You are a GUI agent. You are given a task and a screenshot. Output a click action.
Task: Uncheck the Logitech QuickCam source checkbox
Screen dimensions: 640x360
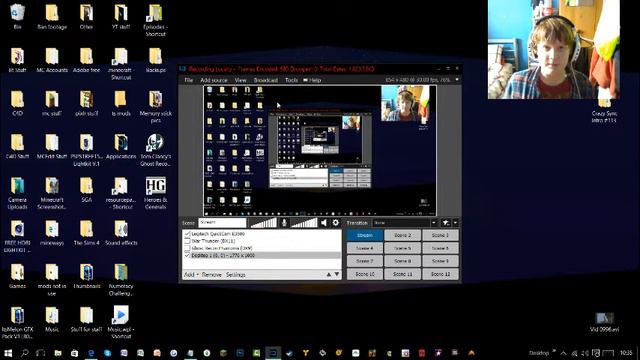(187, 233)
